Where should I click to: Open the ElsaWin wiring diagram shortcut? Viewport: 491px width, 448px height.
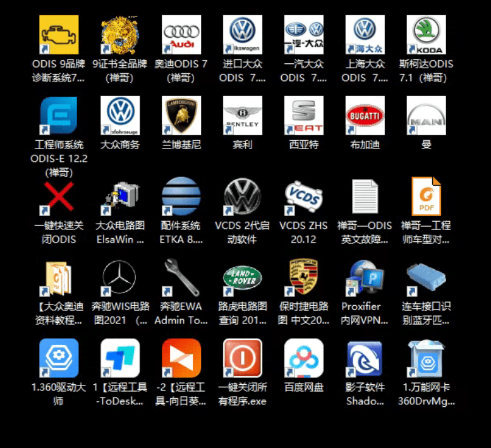120,197
